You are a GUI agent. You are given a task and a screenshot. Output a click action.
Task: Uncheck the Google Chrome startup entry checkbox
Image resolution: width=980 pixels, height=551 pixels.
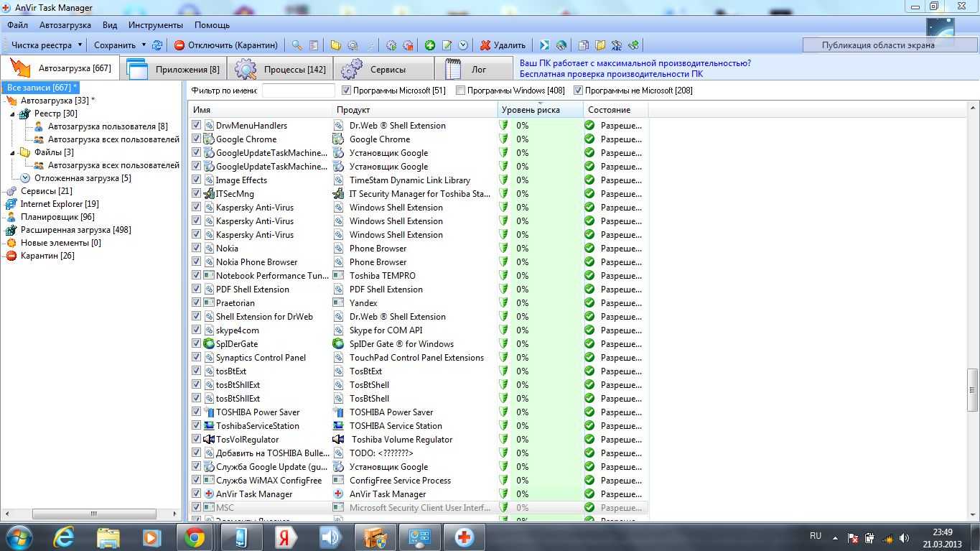[196, 139]
